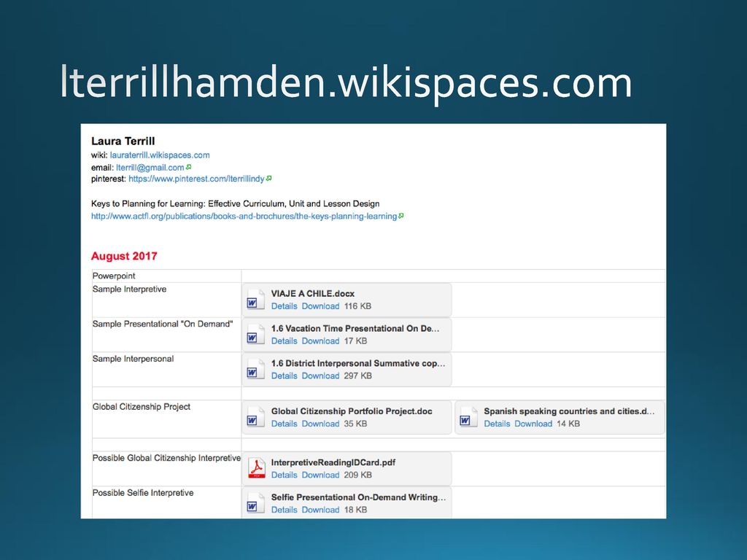Click the Sample Interpersonal row label
The height and width of the screenshot is (560, 747).
pyautogui.click(x=133, y=359)
